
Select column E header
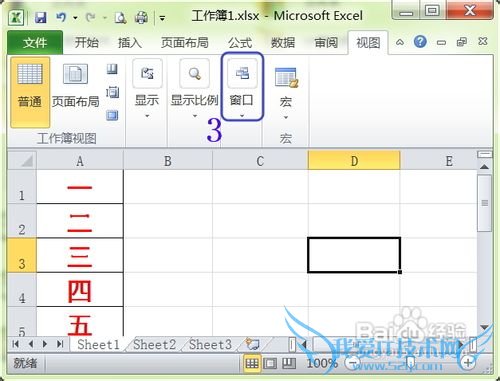pyautogui.click(x=439, y=161)
